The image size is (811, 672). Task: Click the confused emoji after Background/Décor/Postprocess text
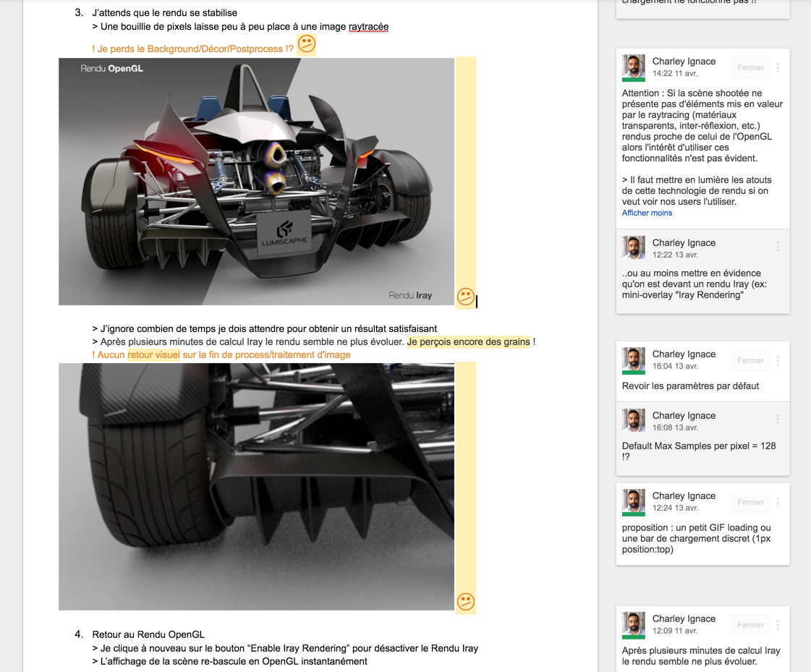coord(306,45)
